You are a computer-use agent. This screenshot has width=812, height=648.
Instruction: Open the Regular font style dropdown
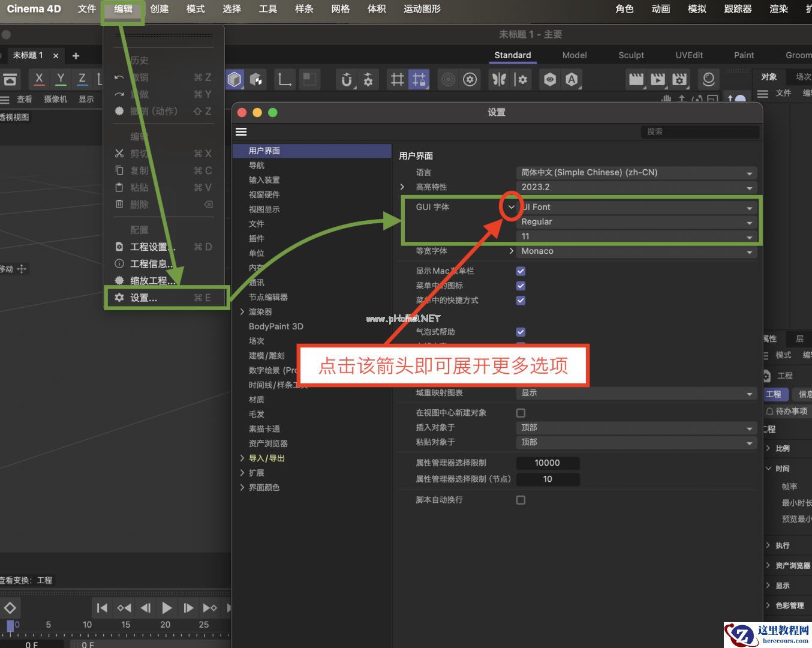tap(636, 222)
